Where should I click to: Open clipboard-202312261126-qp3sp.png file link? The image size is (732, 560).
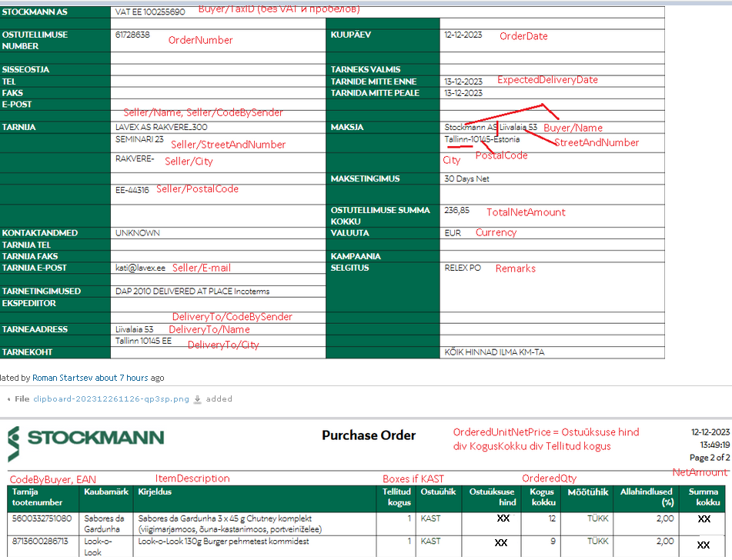point(111,399)
